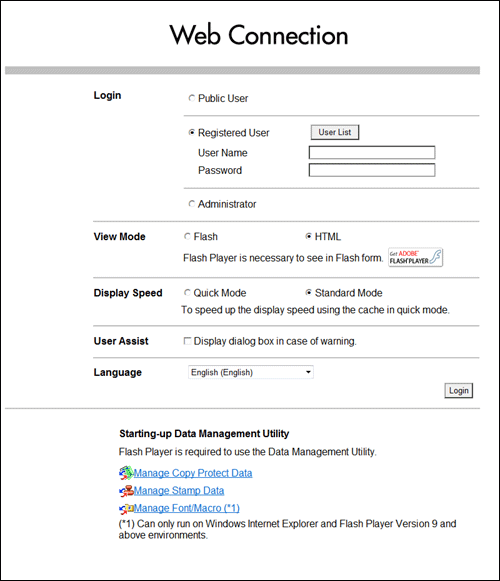Open the Manage Copy Protect Data link
Viewport: 500px width, 581px height.
pyautogui.click(x=193, y=473)
